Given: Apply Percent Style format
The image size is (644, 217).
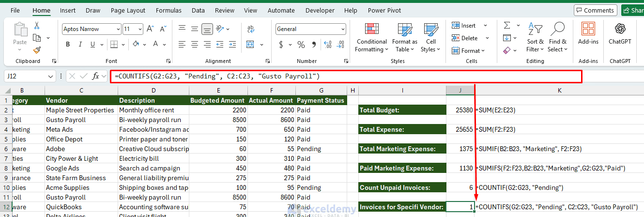Looking at the screenshot, I should pyautogui.click(x=301, y=45).
